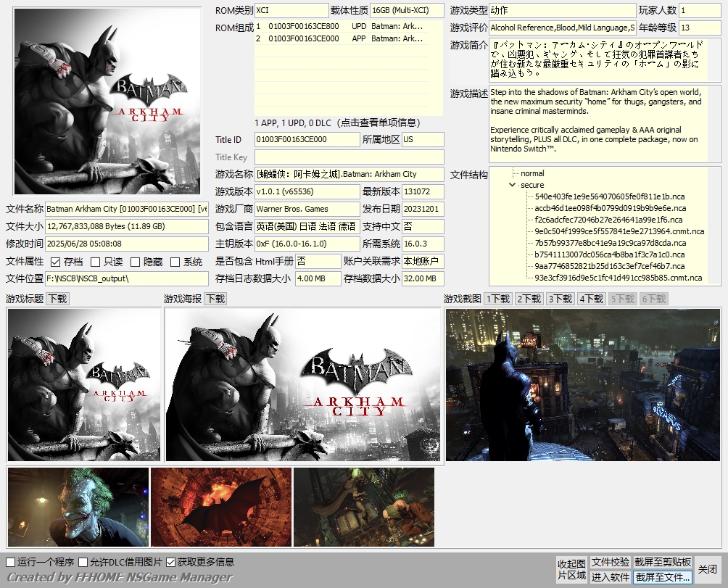The width and height of the screenshot is (728, 588).
Task: Toggle the 系统 system attribute checkbox
Action: (x=175, y=262)
